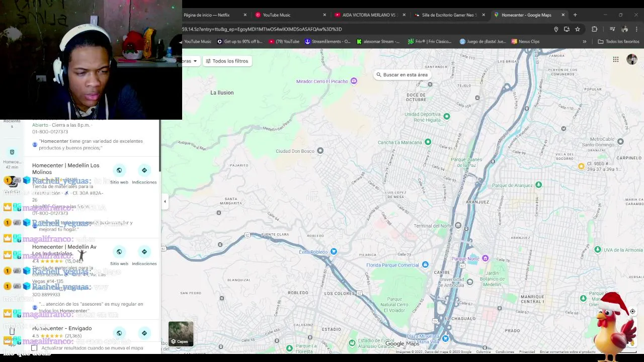The image size is (644, 362).
Task: Close the YouTube Music tab
Action: point(325,15)
